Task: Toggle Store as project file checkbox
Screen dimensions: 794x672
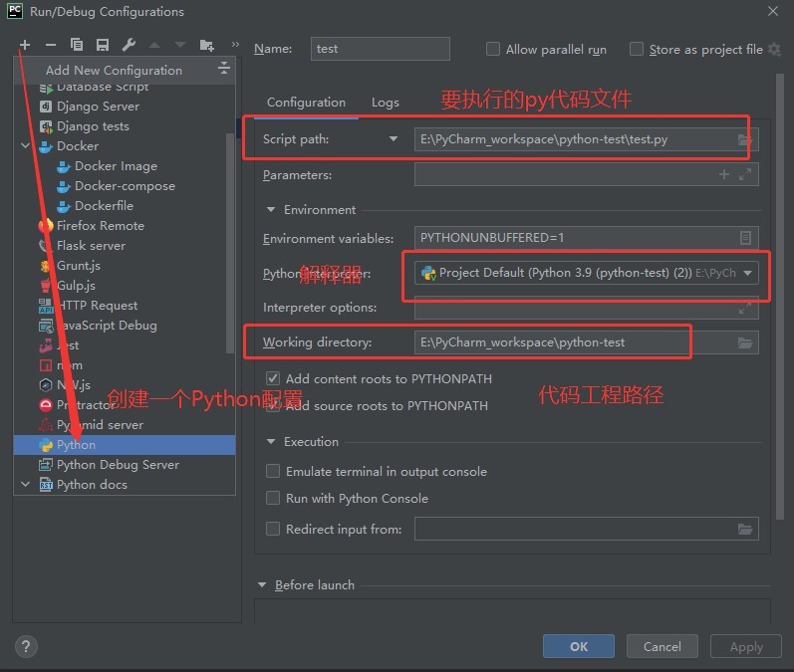Action: click(x=636, y=49)
